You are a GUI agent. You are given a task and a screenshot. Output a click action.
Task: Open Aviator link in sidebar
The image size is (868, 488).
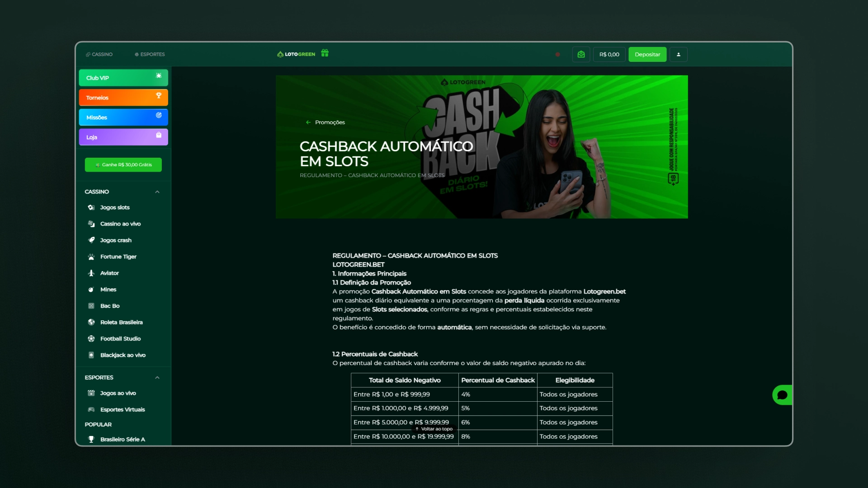click(x=109, y=273)
